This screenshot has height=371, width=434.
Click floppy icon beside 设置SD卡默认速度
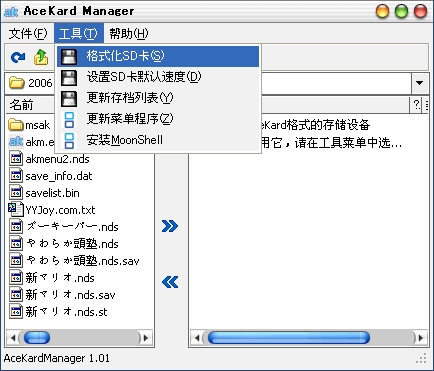pyautogui.click(x=69, y=78)
